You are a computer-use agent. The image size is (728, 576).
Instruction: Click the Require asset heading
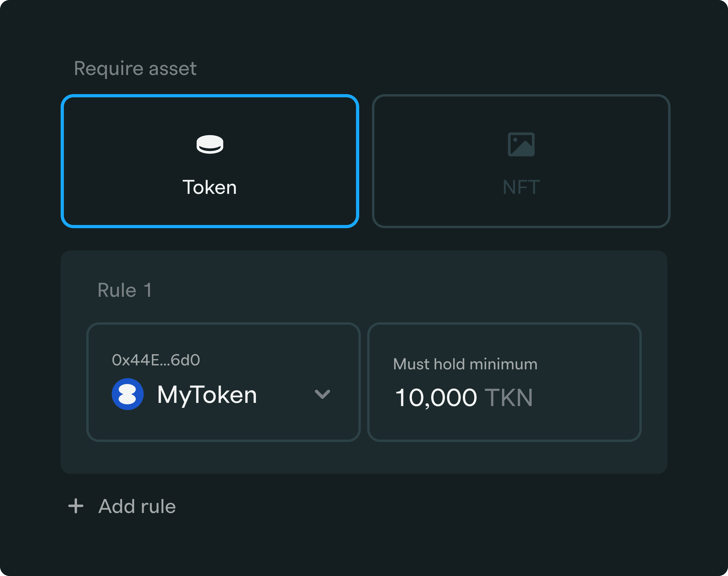135,68
